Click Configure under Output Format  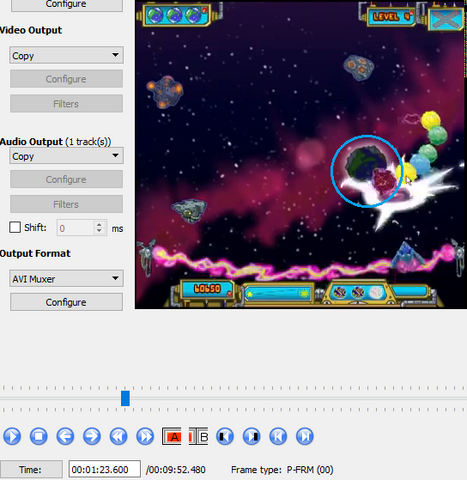pyautogui.click(x=66, y=302)
